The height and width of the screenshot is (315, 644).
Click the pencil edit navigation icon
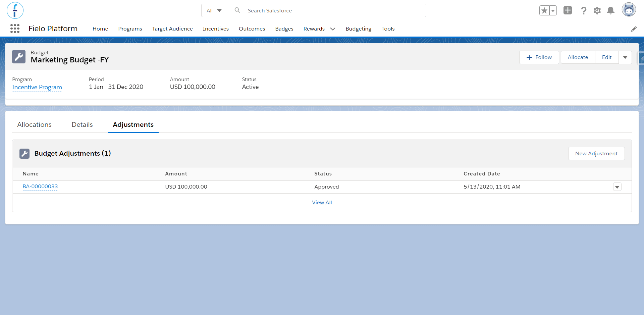tap(634, 29)
